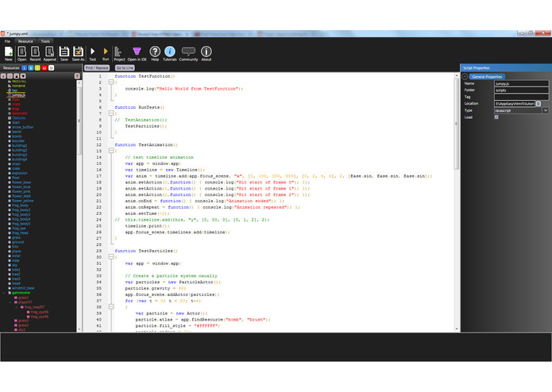Click the browse button beside Location field
Screen dimensions: 552x392
point(538,104)
